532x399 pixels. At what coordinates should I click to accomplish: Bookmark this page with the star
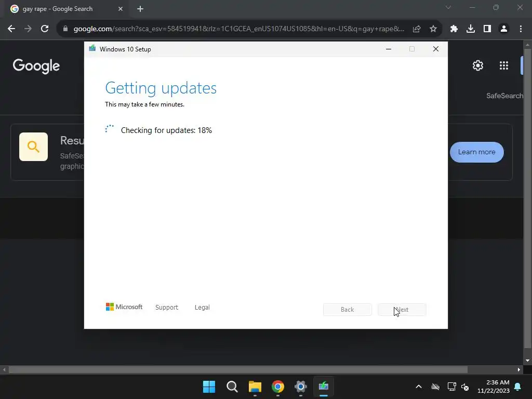pos(433,29)
